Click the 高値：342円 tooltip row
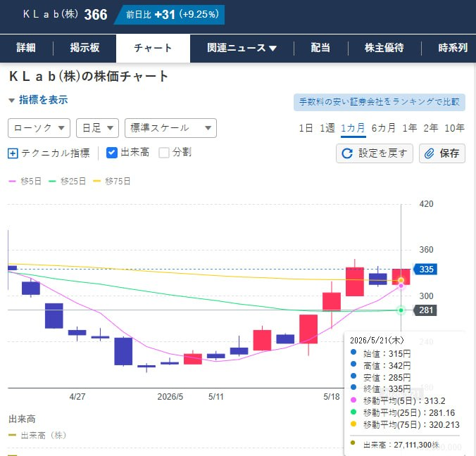The image size is (476, 456). [x=381, y=366]
